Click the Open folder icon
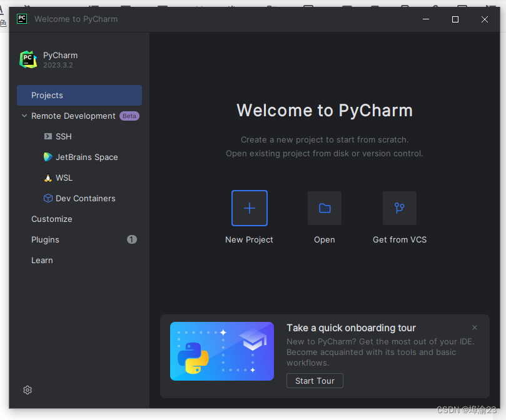This screenshot has height=420, width=506. point(325,208)
